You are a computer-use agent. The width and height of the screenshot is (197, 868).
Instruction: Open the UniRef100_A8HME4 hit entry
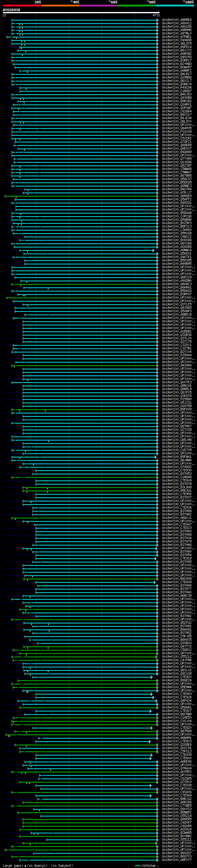pos(176,20)
